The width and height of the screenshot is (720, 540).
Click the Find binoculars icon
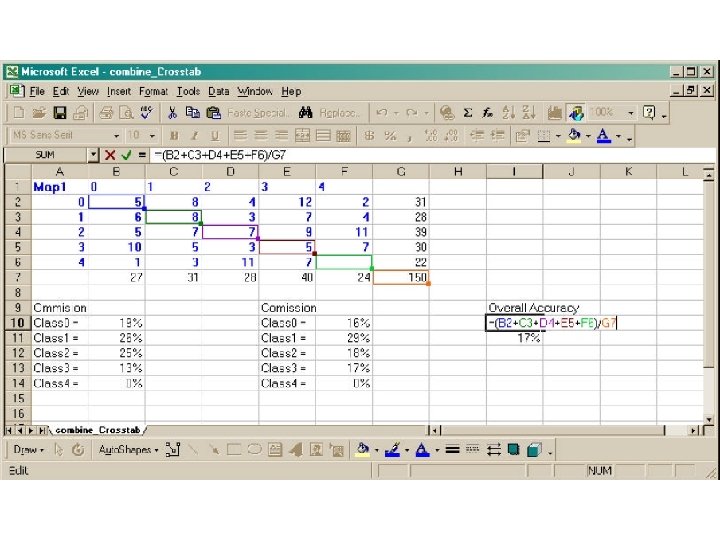point(305,112)
